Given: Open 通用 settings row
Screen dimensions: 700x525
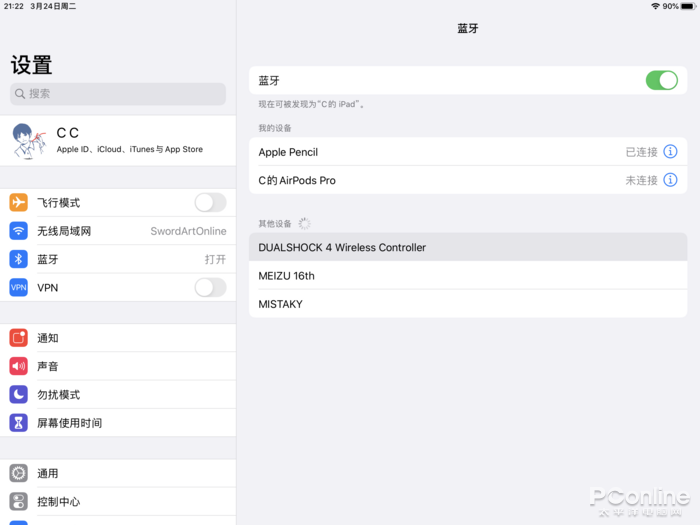Looking at the screenshot, I should pos(118,473).
